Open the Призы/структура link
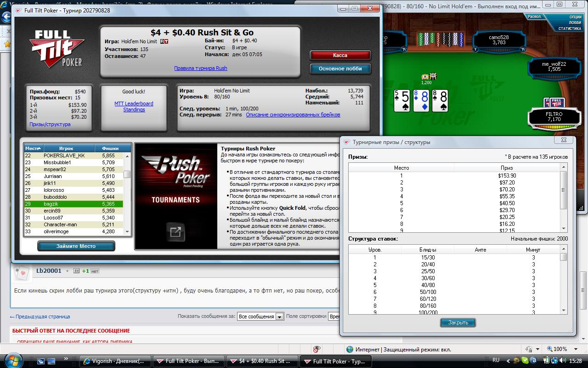This screenshot has width=588, height=368. point(50,124)
